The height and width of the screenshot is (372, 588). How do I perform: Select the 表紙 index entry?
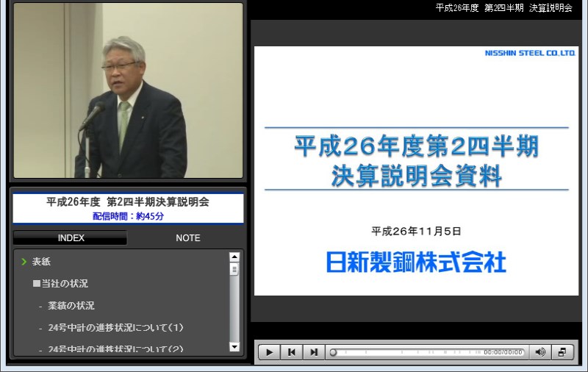(x=41, y=262)
